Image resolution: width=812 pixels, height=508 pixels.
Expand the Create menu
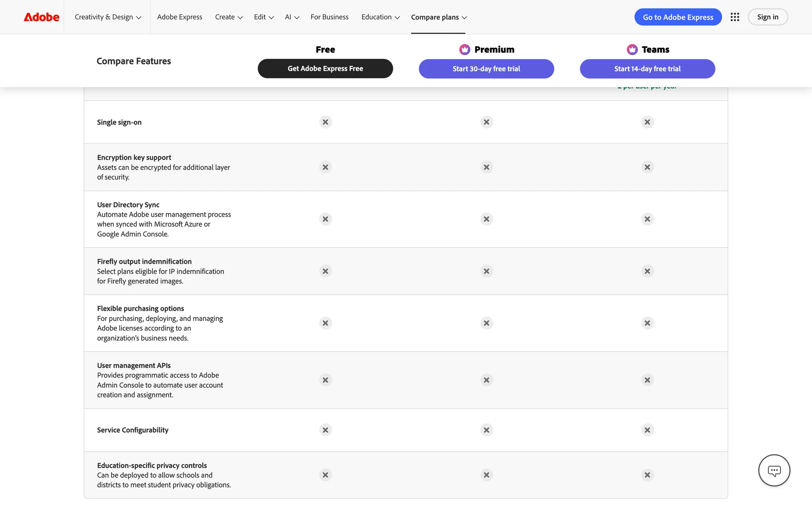pyautogui.click(x=228, y=17)
